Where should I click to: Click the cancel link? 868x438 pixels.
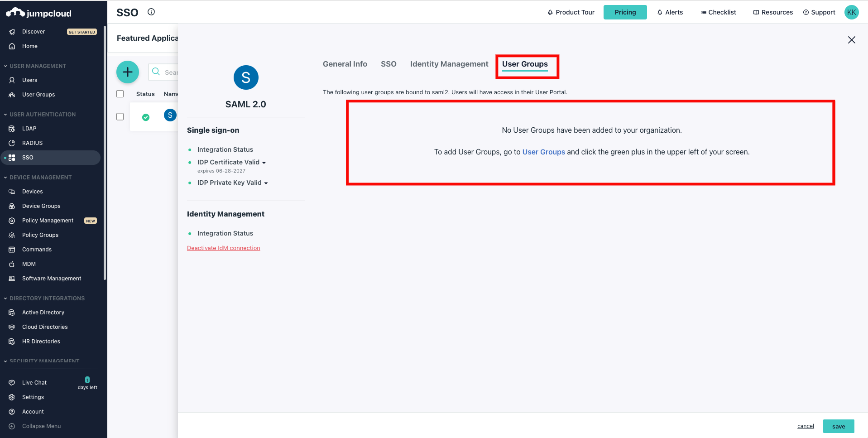[806, 426]
